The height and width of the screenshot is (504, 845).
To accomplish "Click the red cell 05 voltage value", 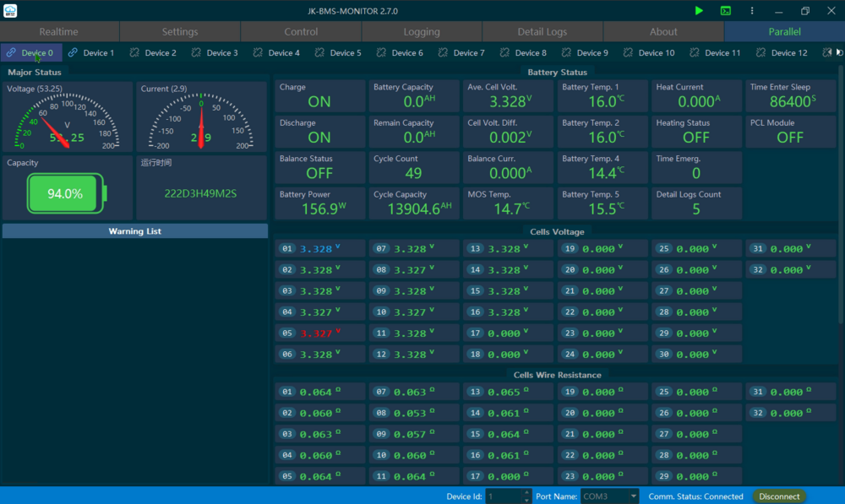I will pos(315,333).
